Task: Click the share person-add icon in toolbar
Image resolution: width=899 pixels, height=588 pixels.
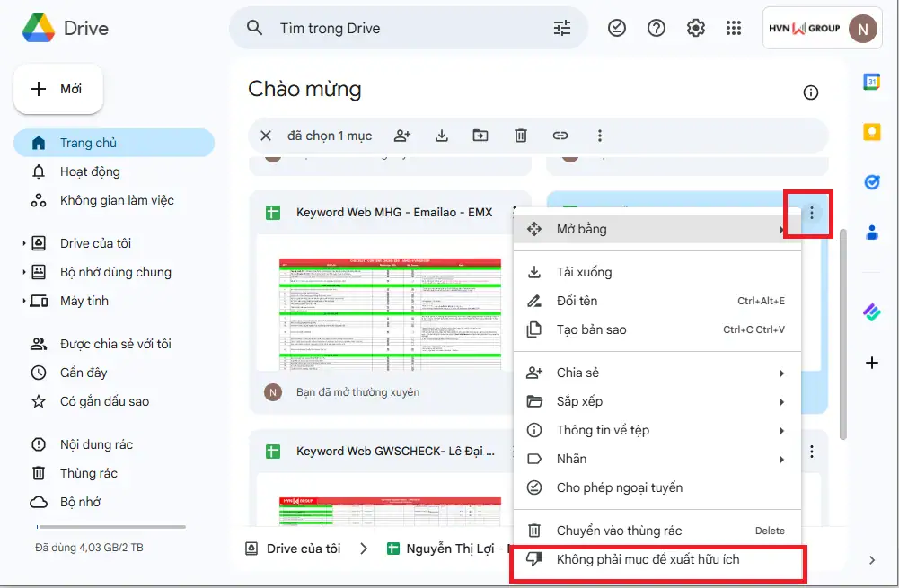Action: click(x=402, y=136)
